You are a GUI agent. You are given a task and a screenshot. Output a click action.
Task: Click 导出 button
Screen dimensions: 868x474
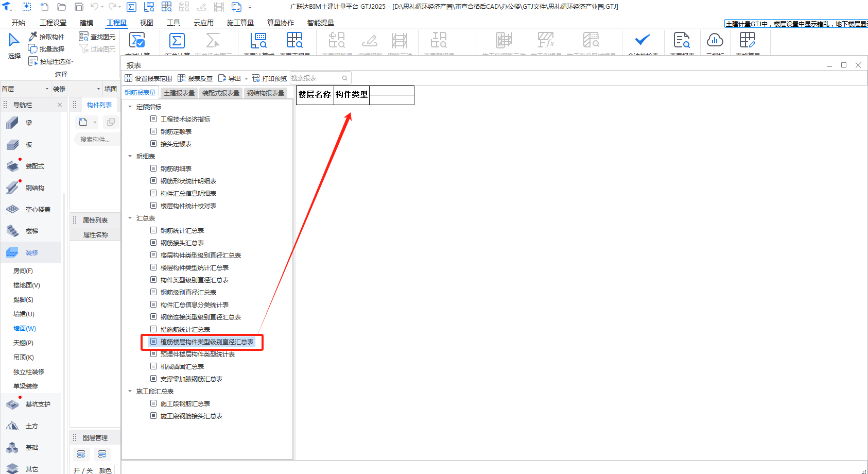[x=230, y=78]
